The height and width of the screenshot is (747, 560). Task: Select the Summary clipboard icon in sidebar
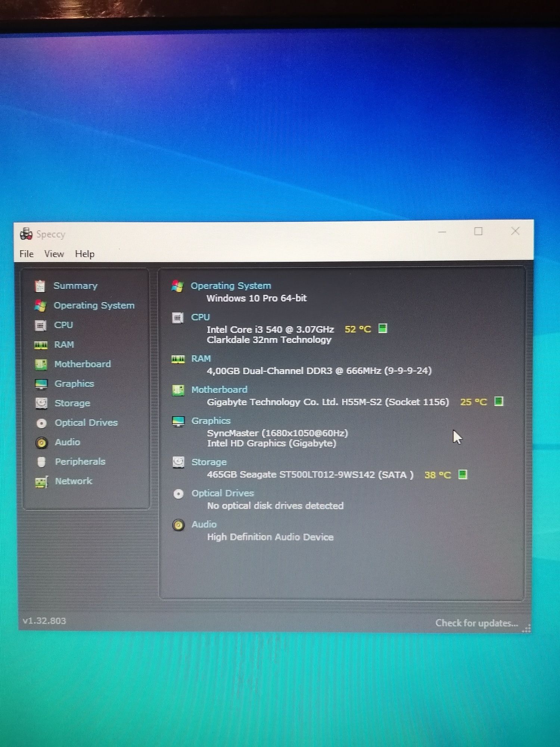click(x=40, y=286)
